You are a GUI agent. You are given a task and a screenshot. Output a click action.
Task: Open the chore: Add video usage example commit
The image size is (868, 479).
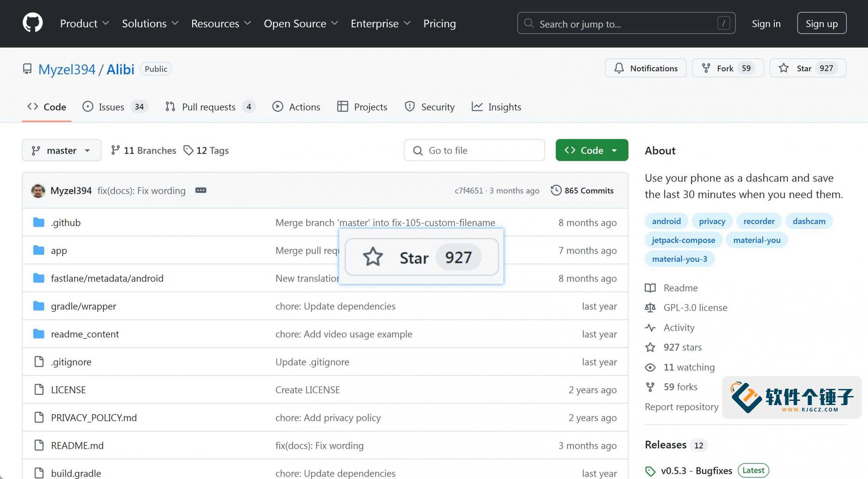[x=344, y=334]
